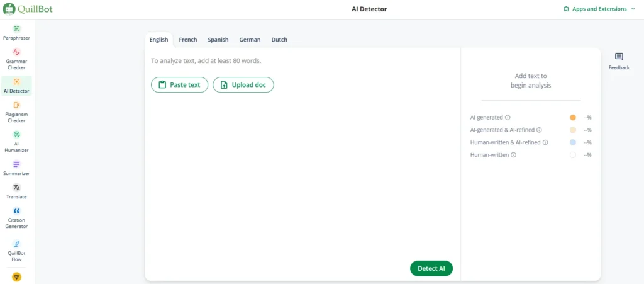The image size is (644, 284).
Task: Show info icon for Human-written & AI-refined
Action: pos(545,142)
